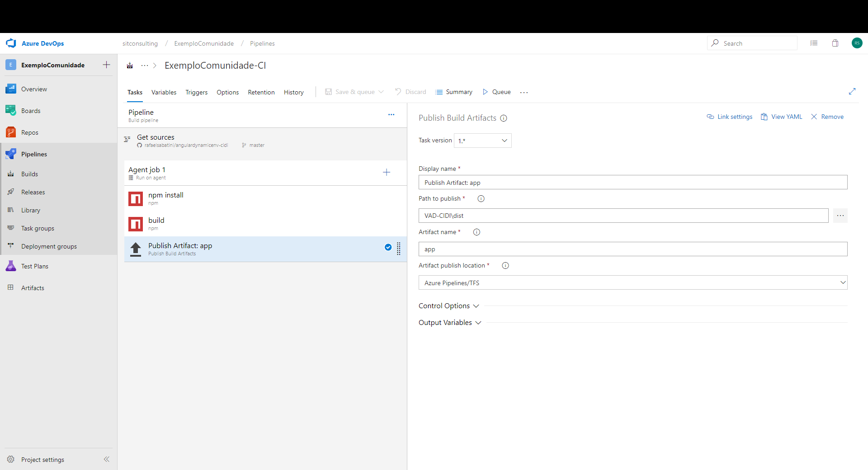Toggle the enabled state of Publish Artifact: app task
The image size is (868, 470).
[x=388, y=247]
